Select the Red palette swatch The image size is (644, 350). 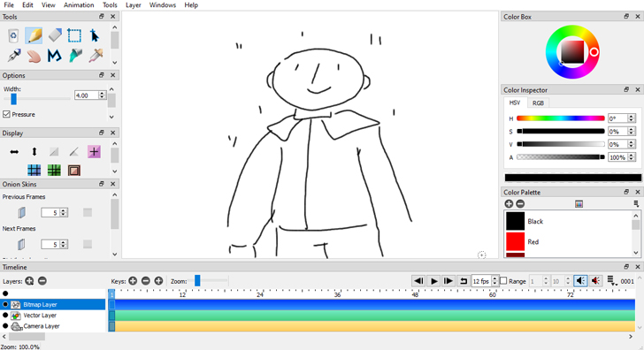pyautogui.click(x=515, y=241)
